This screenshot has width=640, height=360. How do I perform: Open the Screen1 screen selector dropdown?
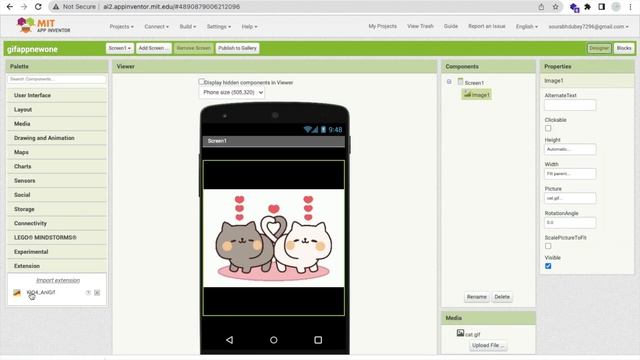pos(120,48)
